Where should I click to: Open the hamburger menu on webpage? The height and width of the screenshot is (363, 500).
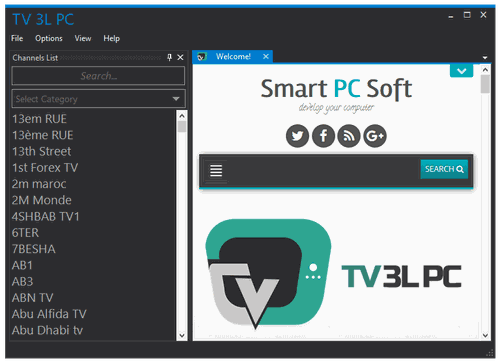coord(216,170)
